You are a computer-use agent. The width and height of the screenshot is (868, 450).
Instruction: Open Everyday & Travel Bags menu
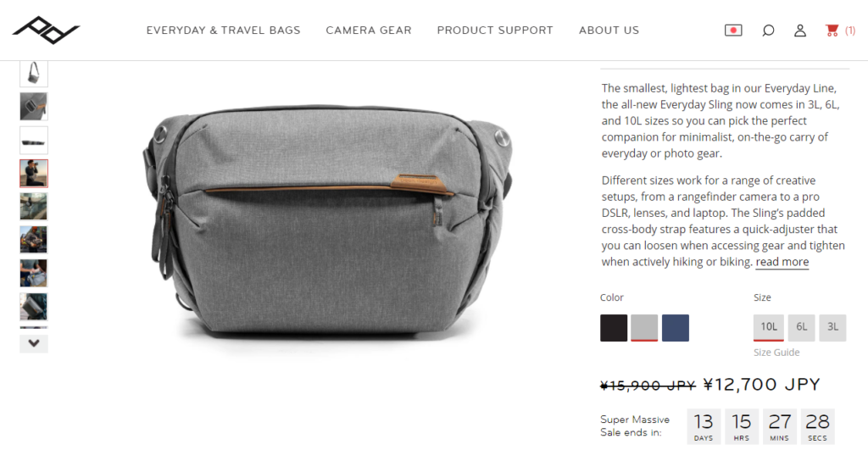[223, 31]
